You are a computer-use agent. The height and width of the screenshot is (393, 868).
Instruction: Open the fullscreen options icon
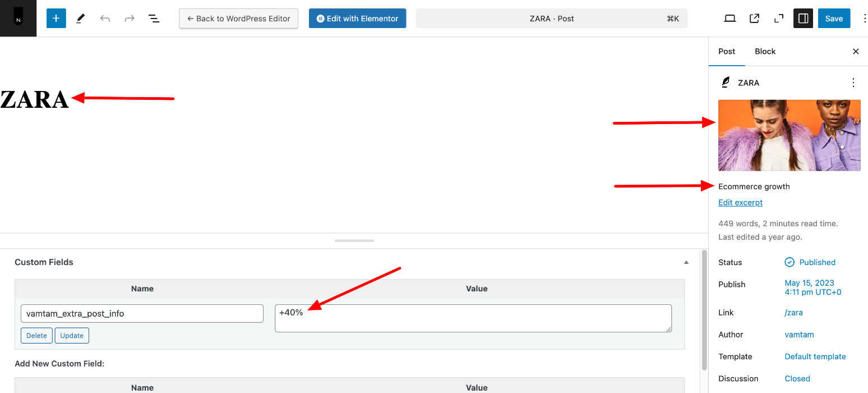779,19
